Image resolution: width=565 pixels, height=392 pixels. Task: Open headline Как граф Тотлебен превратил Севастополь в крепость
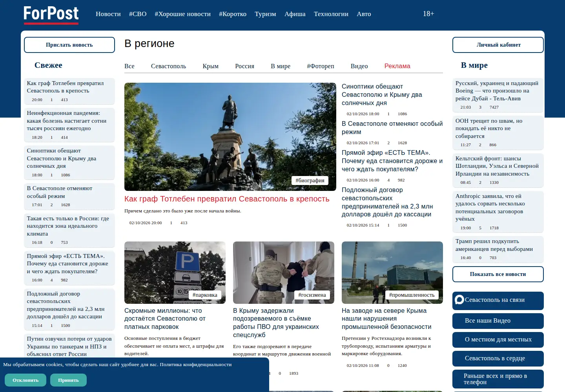coord(227,199)
